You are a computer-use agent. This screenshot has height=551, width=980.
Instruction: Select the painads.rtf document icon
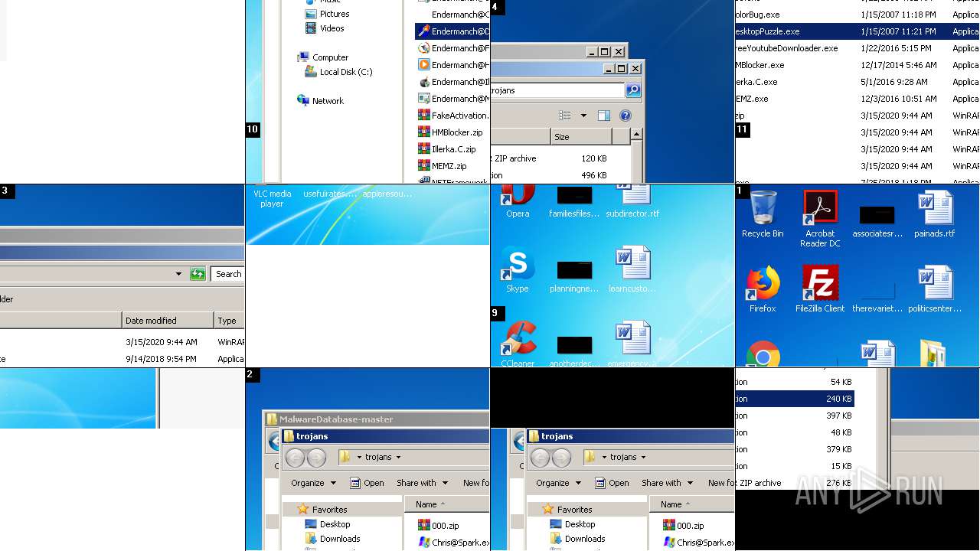[934, 214]
